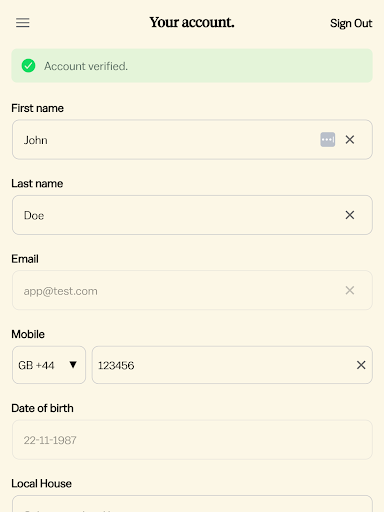Click the black dropdown arrow beside GB +44
Screen dimensions: 384x512
[x=73, y=365]
